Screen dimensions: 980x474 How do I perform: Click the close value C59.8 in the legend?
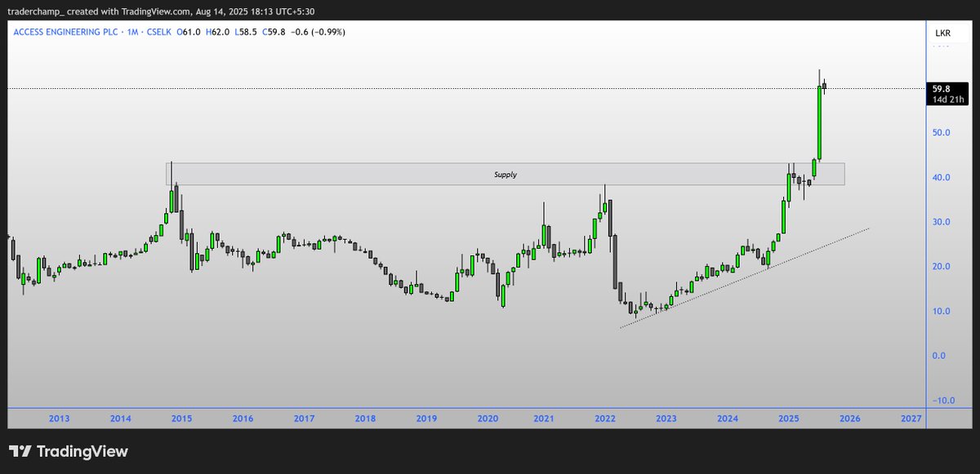click(x=273, y=32)
